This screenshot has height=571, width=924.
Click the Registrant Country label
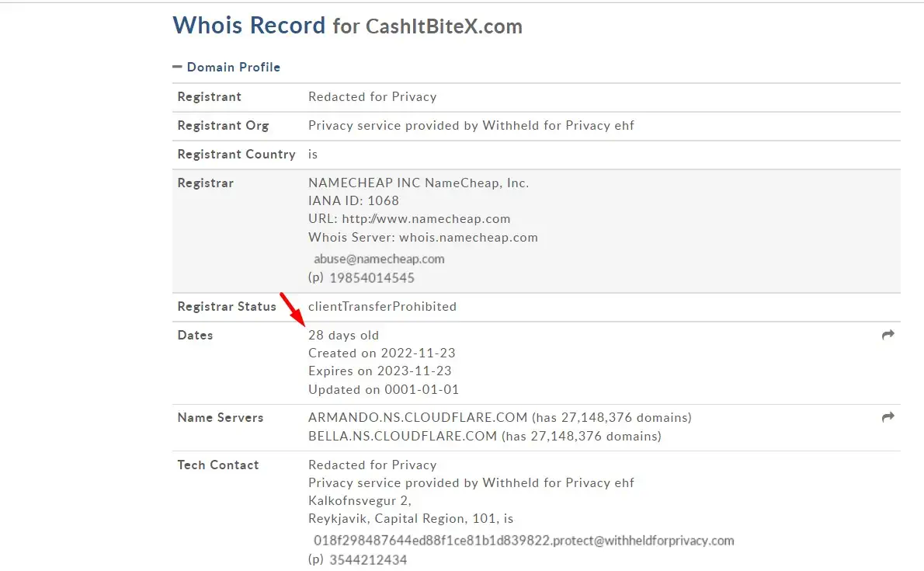pos(236,155)
